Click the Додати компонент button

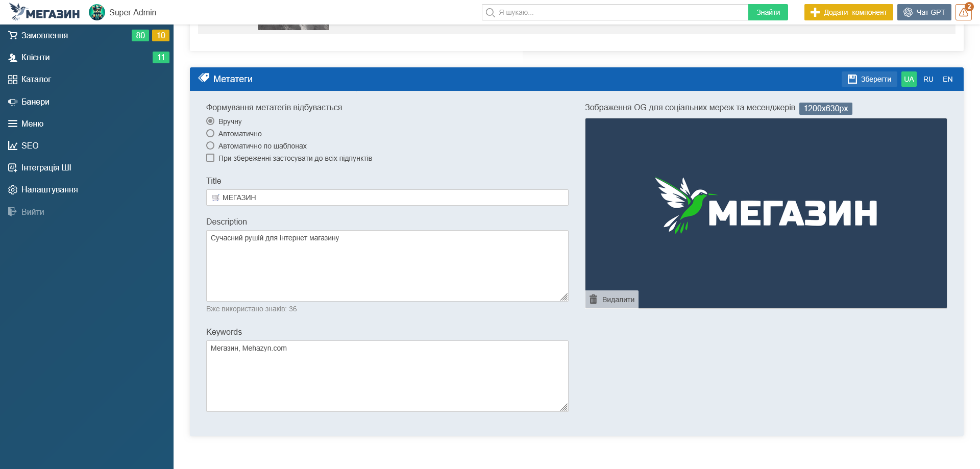point(849,12)
